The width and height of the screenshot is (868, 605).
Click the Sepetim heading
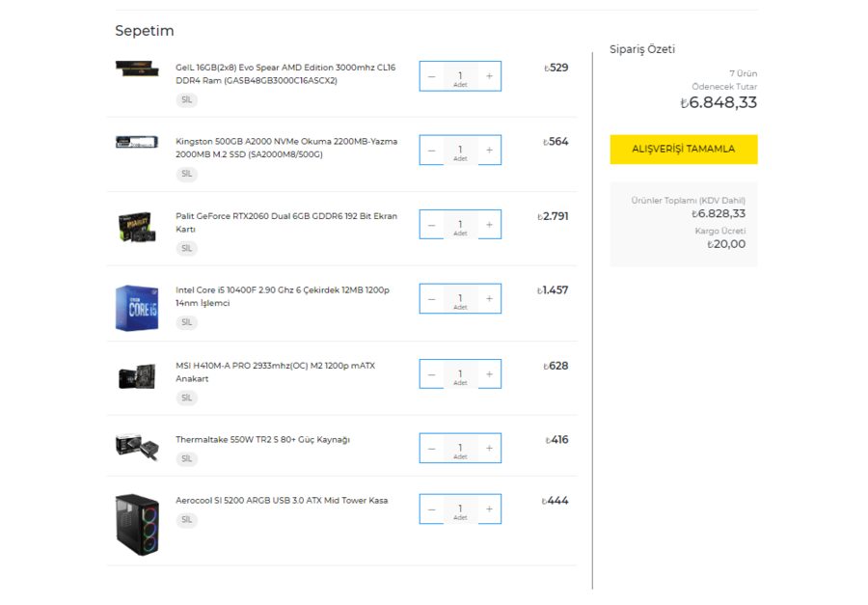[x=145, y=31]
